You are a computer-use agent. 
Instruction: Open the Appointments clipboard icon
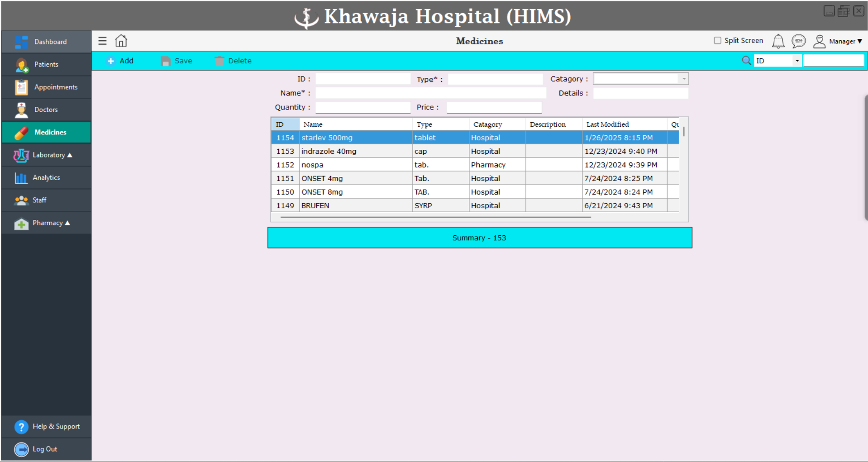click(21, 87)
